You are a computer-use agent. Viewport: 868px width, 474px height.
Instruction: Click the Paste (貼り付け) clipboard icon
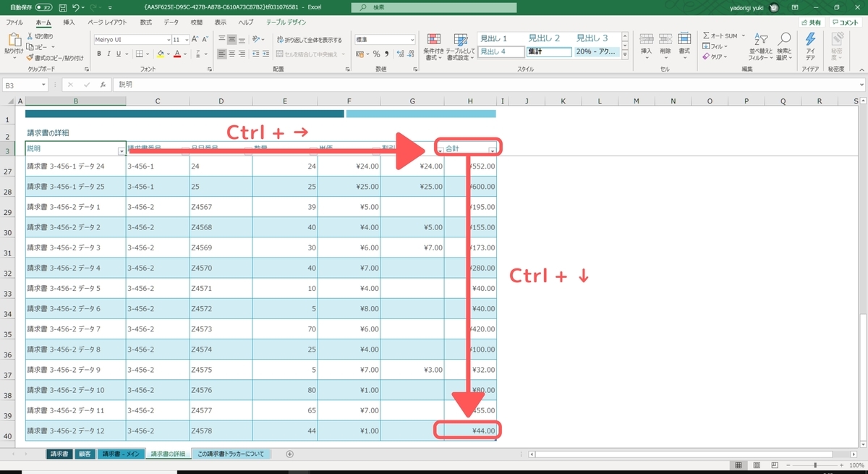13,41
